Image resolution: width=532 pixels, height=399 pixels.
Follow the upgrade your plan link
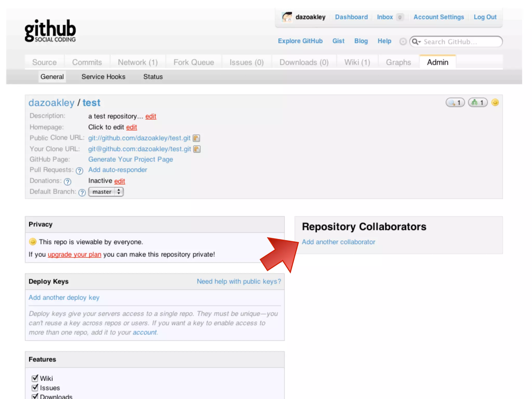[74, 254]
